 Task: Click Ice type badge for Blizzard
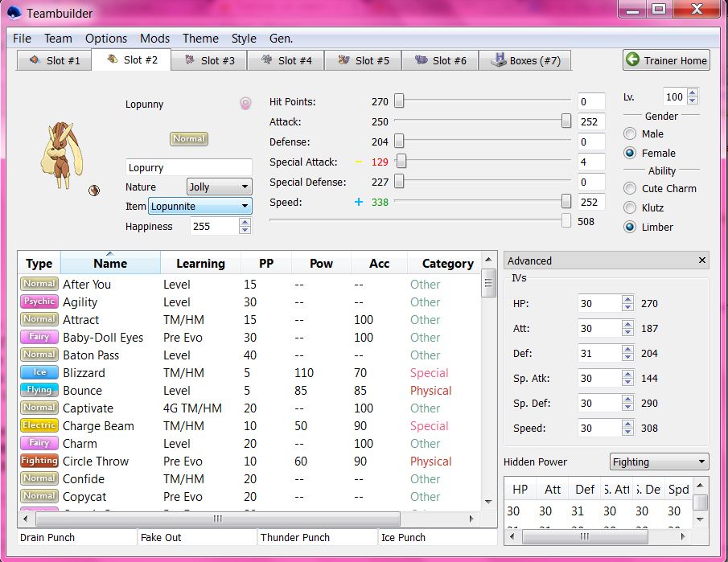(x=39, y=372)
